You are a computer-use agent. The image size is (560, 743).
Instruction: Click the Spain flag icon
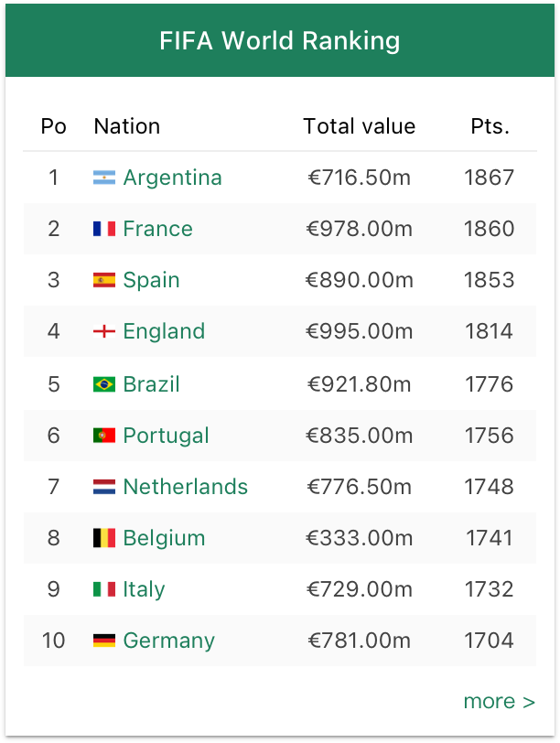click(x=104, y=280)
